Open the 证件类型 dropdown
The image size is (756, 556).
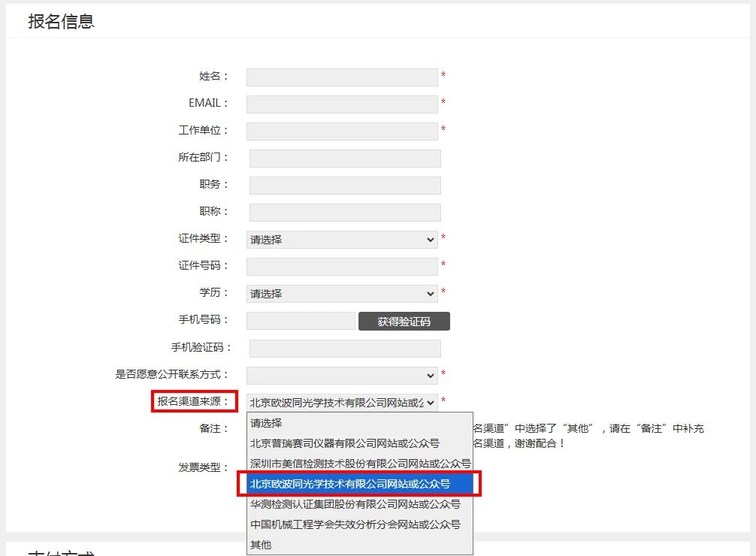click(x=342, y=240)
